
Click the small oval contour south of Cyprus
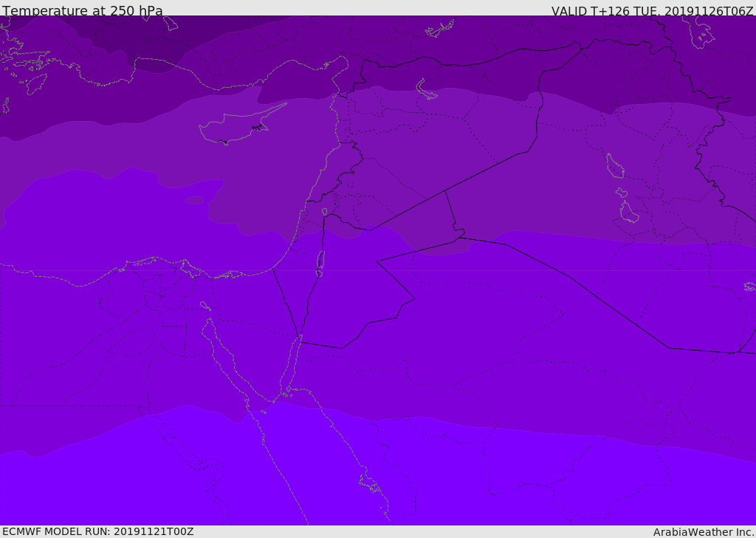coord(195,201)
